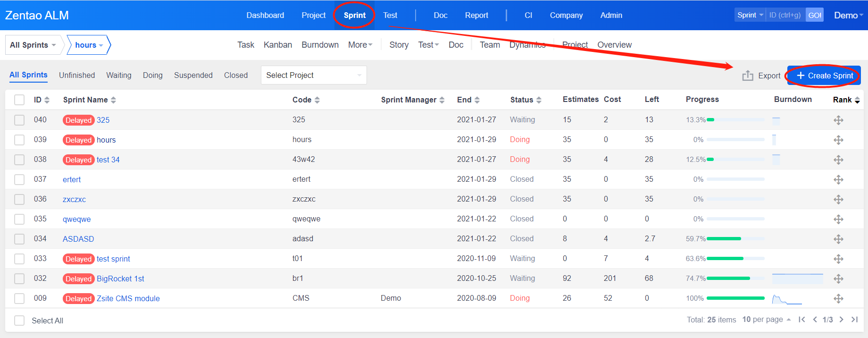Click the Create Sprint button

point(824,76)
